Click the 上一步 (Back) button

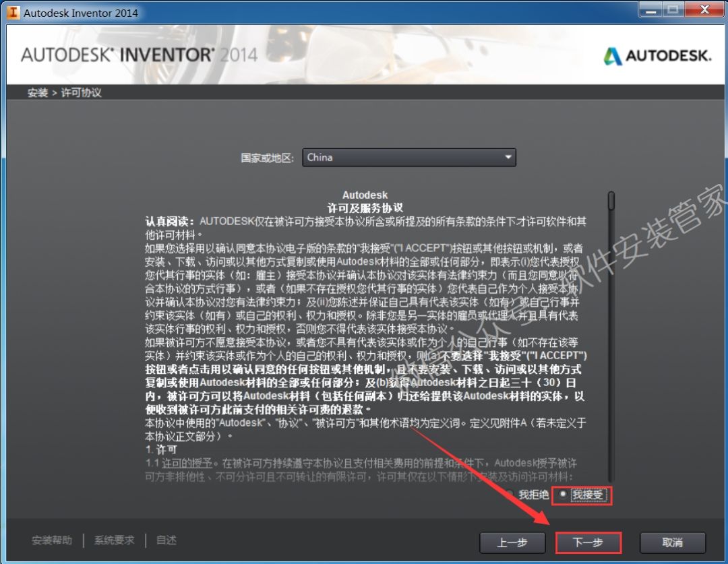pos(512,542)
